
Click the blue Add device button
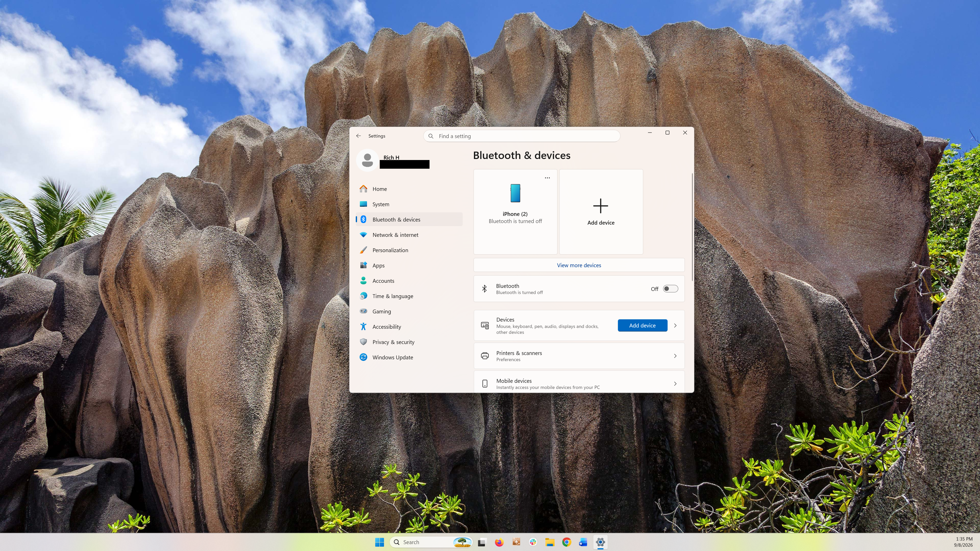tap(642, 325)
